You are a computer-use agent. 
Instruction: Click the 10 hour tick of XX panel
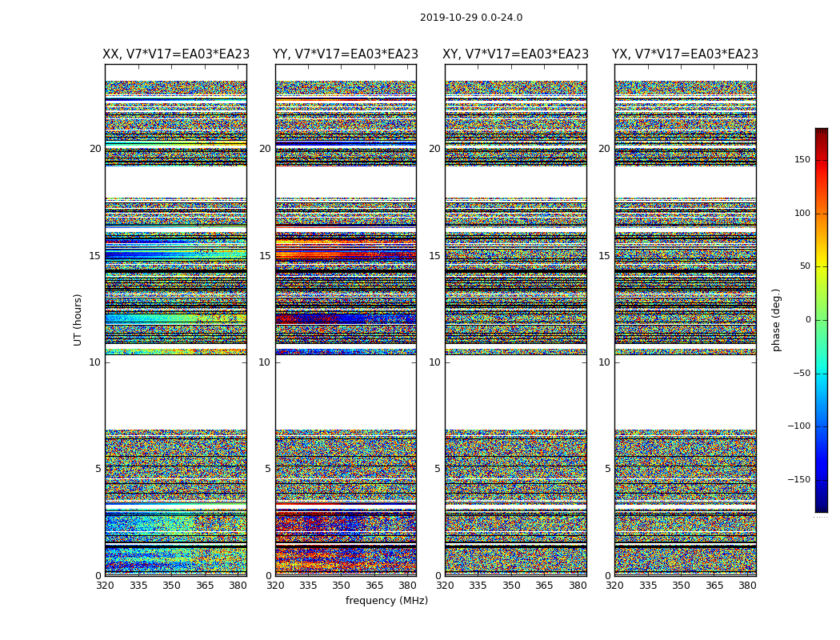tap(95, 362)
